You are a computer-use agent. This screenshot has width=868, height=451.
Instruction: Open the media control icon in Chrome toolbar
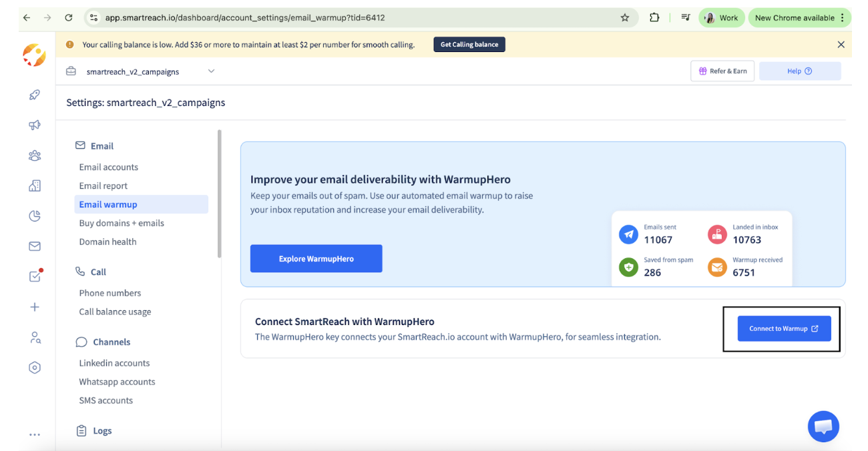(686, 18)
